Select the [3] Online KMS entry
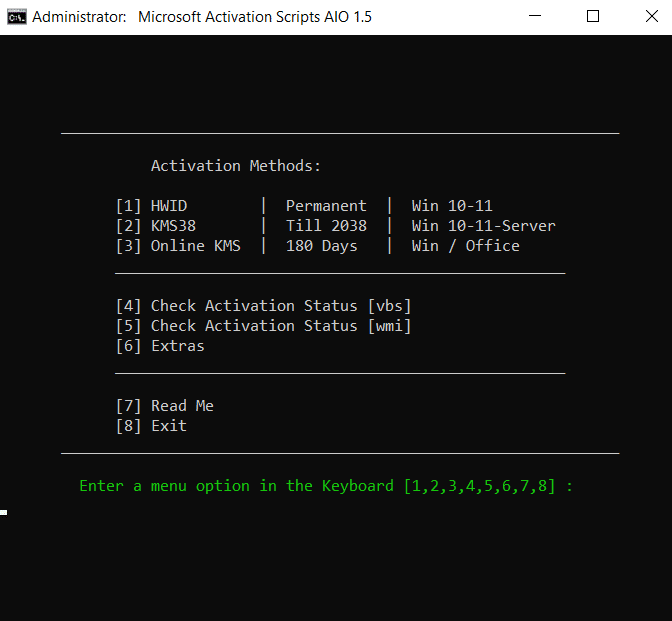672x621 pixels. 178,246
